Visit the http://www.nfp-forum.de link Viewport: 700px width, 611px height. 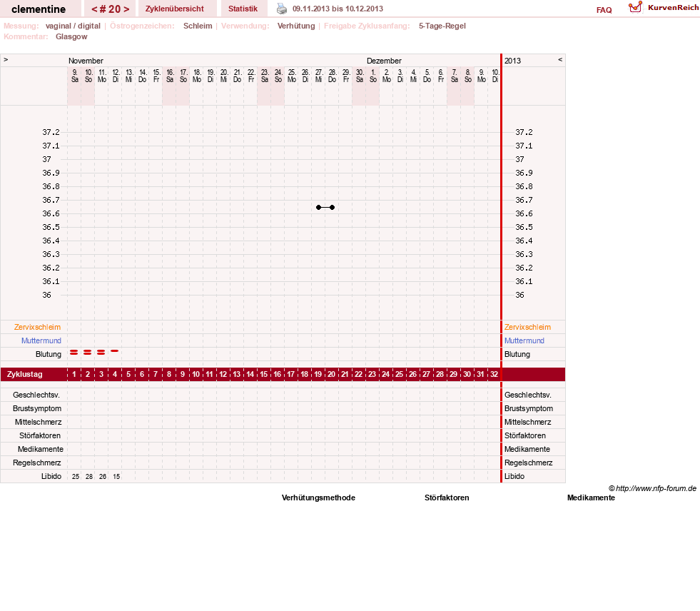pyautogui.click(x=656, y=488)
